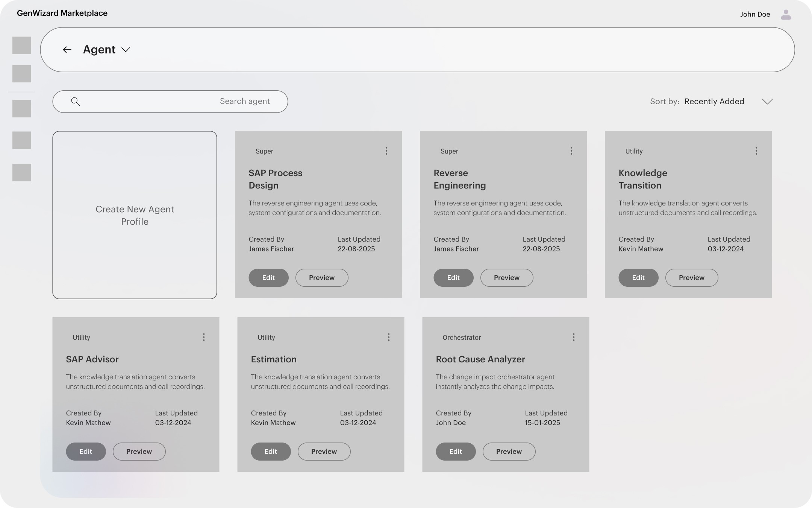Click the magnifier icon in search bar
Viewport: 812px width, 508px height.
click(x=75, y=102)
